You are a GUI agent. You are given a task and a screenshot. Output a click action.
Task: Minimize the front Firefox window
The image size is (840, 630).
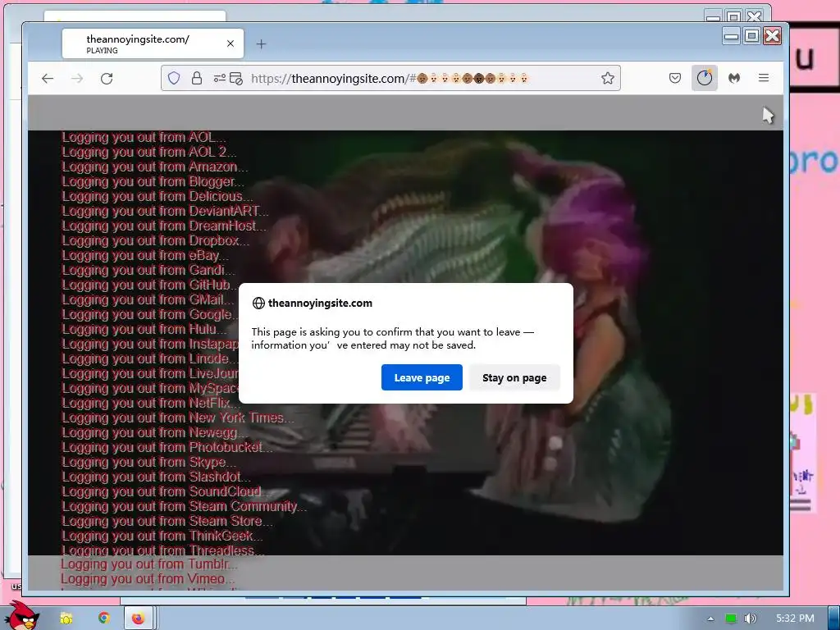click(x=731, y=36)
